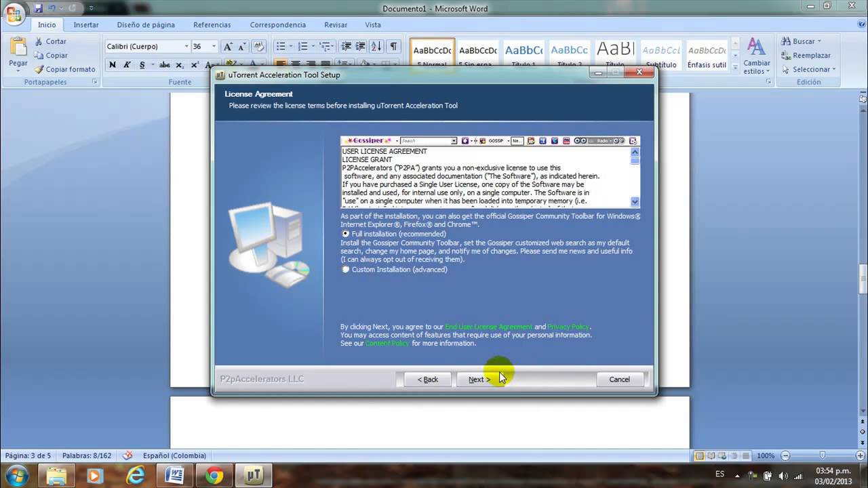
Task: Toggle bold (N) formatting
Action: [113, 65]
